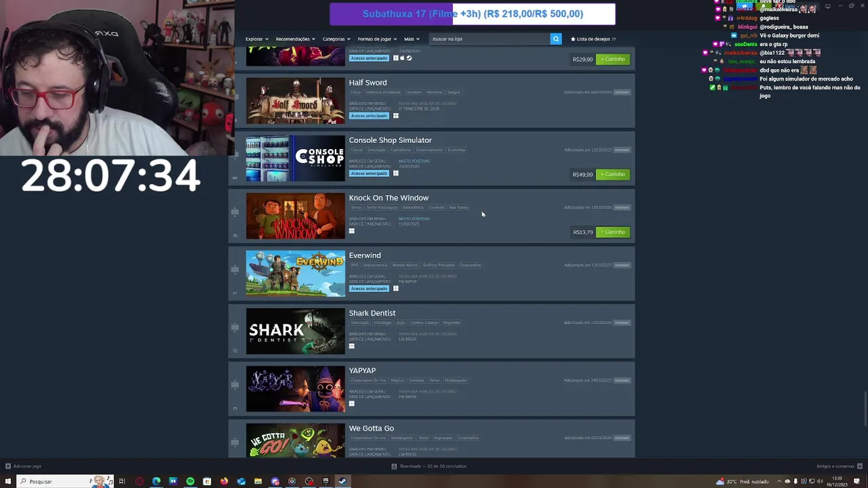Open the Categorias dropdown
The width and height of the screenshot is (868, 488).
[336, 39]
